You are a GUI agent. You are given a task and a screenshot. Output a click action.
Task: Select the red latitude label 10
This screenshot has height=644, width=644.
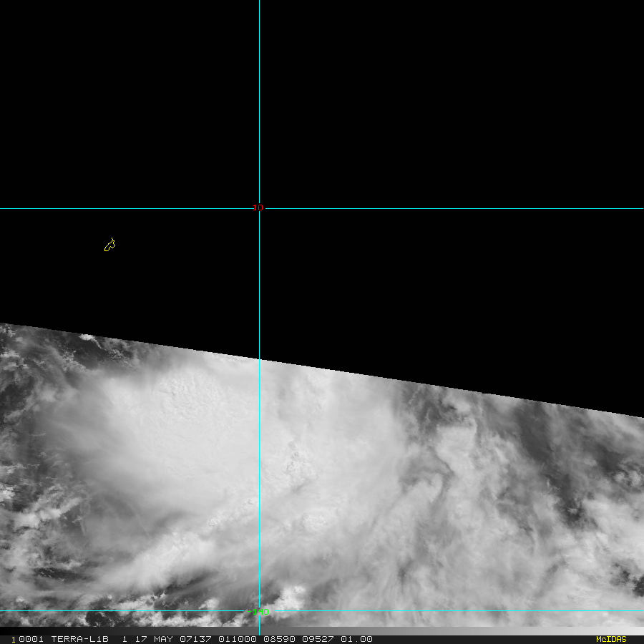(x=258, y=208)
